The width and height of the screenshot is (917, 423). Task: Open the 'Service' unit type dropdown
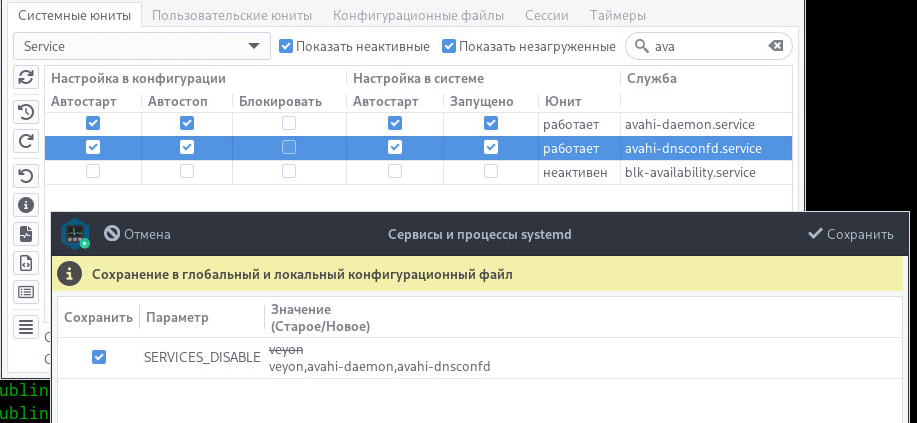(141, 46)
